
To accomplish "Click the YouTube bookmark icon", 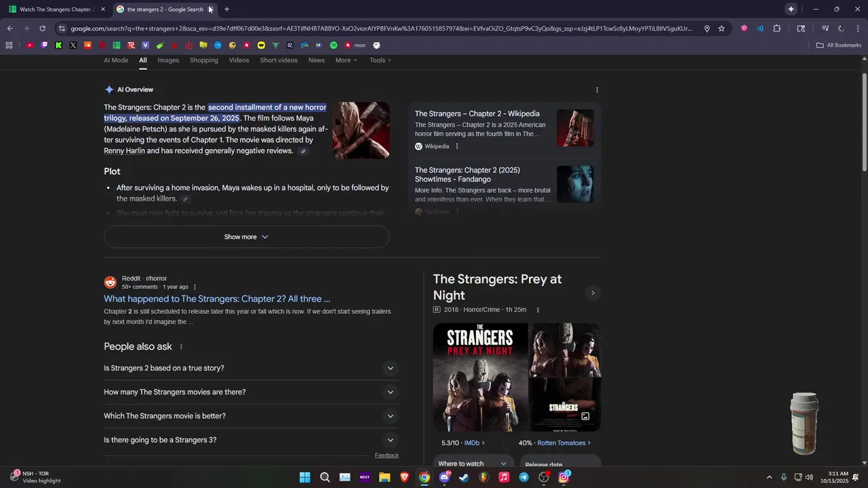I will pos(30,45).
